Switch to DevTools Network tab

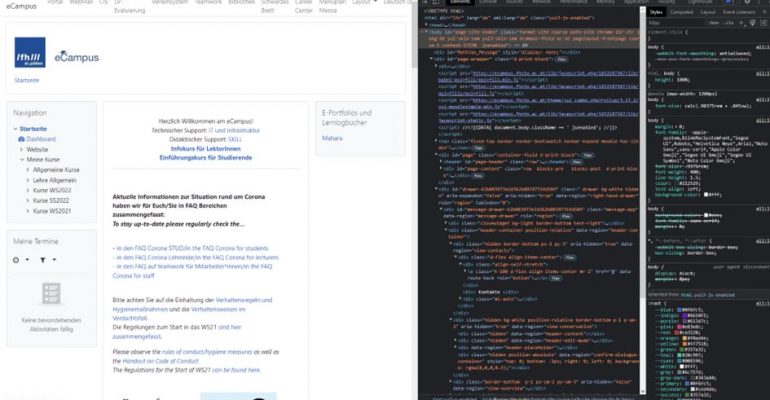542,2
